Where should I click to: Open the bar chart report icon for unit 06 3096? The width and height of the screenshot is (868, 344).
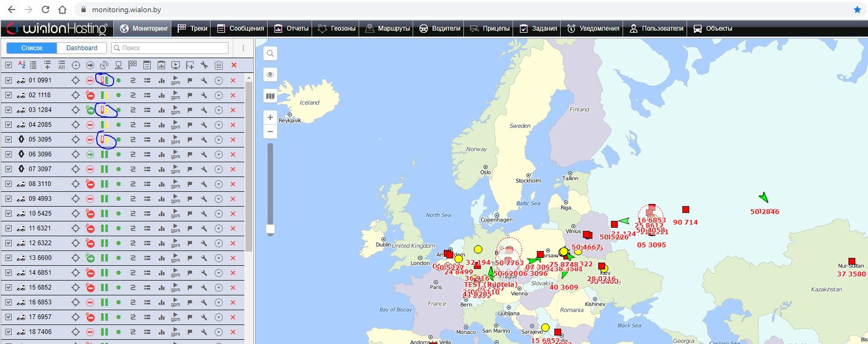[x=161, y=154]
